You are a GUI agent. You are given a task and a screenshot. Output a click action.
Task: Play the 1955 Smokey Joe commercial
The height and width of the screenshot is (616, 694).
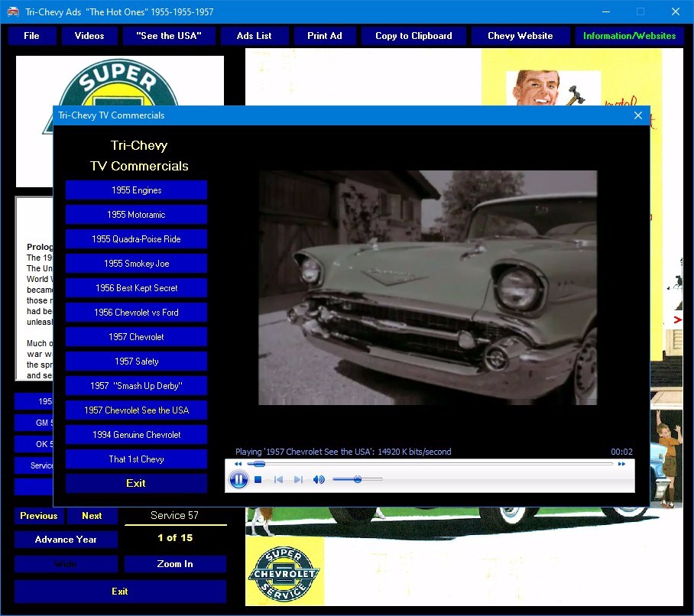tap(136, 264)
